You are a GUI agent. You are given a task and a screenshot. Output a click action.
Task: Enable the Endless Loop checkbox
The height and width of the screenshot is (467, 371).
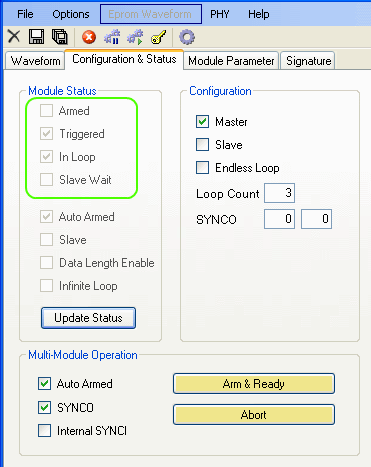202,168
